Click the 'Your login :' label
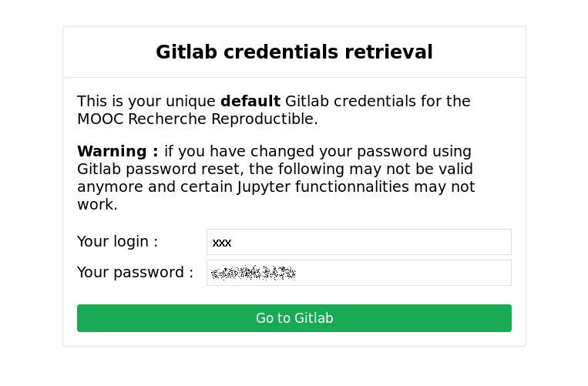Image resolution: width=588 pixels, height=386 pixels. [117, 242]
